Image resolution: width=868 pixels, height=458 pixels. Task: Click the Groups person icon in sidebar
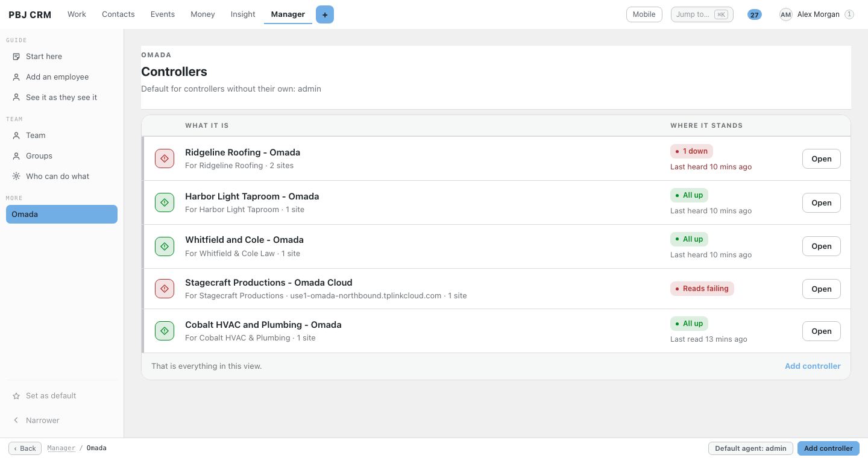pyautogui.click(x=16, y=156)
